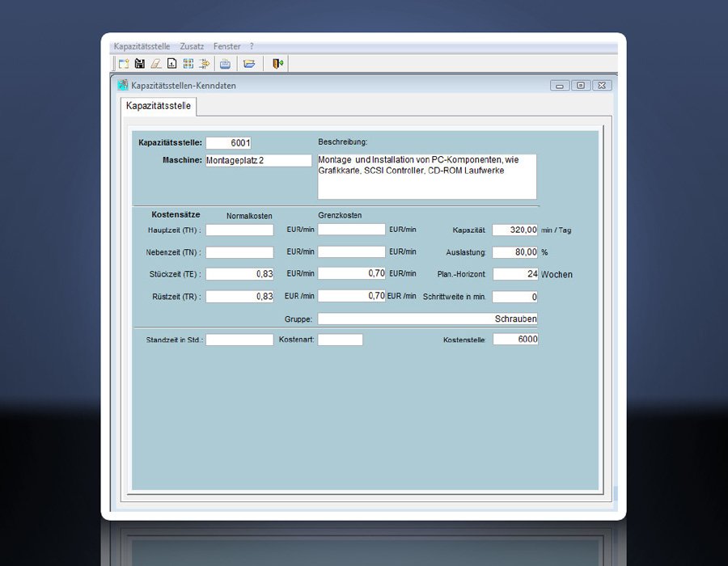Click the Kostenstelle field 6000
The width and height of the screenshot is (728, 566).
[515, 339]
